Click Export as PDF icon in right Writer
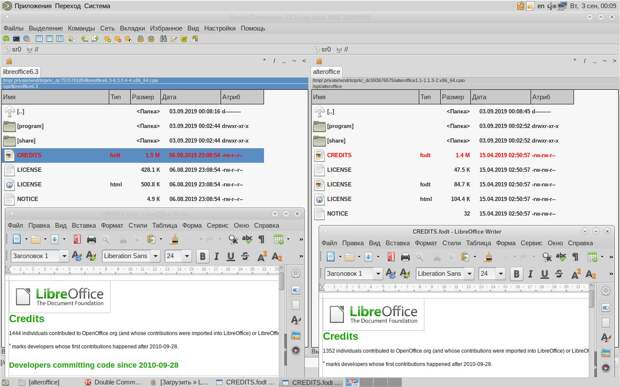Screen dimensions: 620x387 click(391, 257)
